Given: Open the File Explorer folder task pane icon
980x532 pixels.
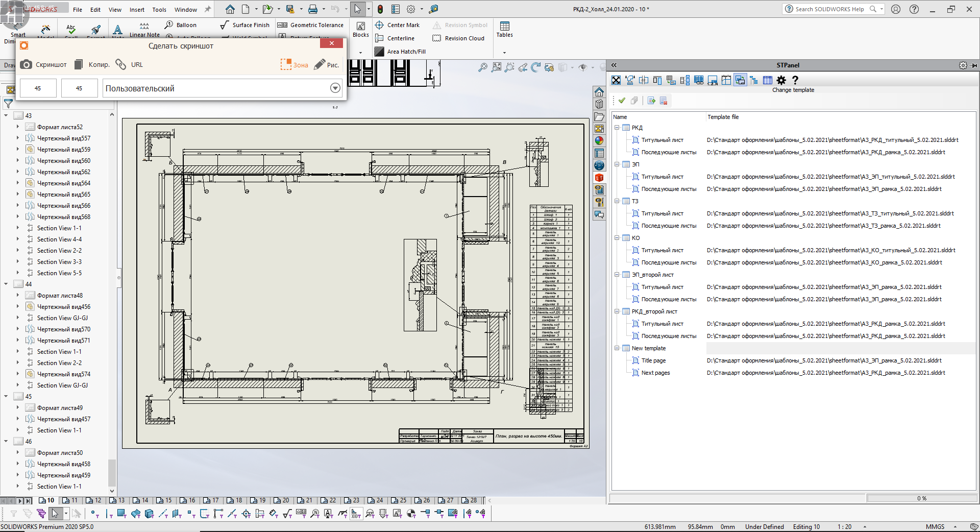Looking at the screenshot, I should (599, 116).
